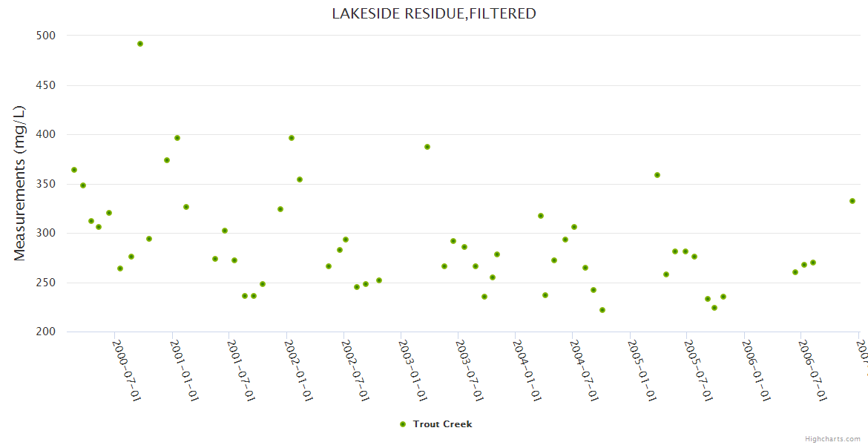The height and width of the screenshot is (445, 868).
Task: Toggle the Trout Creek series legend label
Action: [442, 424]
